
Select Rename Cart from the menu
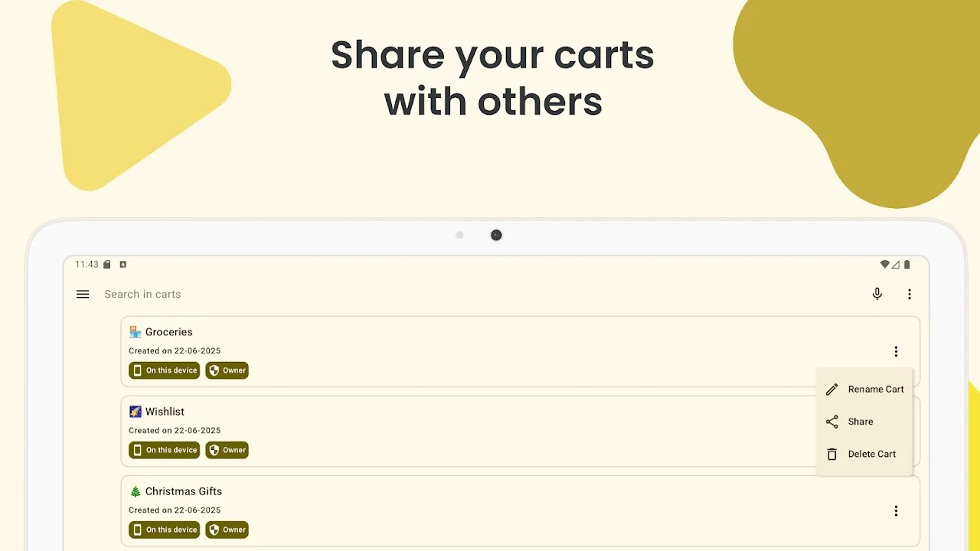864,390
